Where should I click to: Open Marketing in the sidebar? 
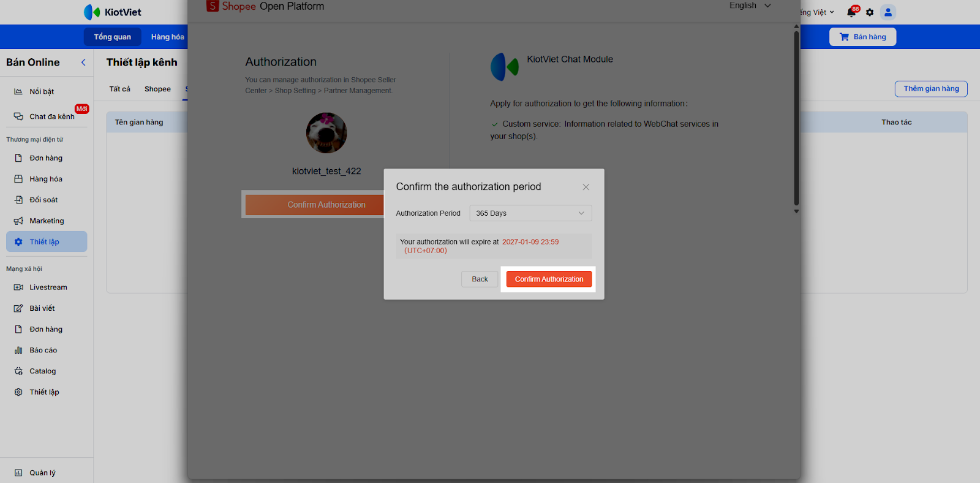pos(47,221)
